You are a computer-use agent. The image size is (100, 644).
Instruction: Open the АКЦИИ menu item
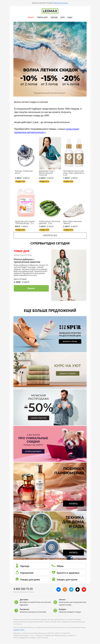tap(30, 17)
